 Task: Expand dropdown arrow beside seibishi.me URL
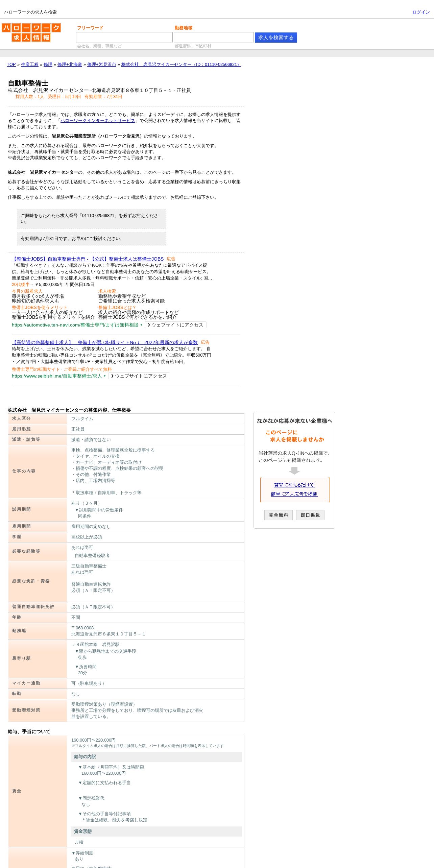coord(105,376)
